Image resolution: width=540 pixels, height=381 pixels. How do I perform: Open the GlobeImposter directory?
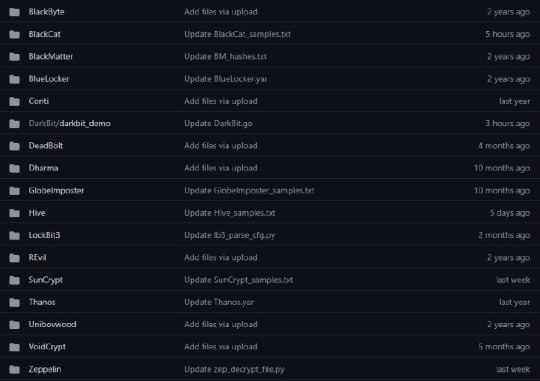[x=56, y=190]
